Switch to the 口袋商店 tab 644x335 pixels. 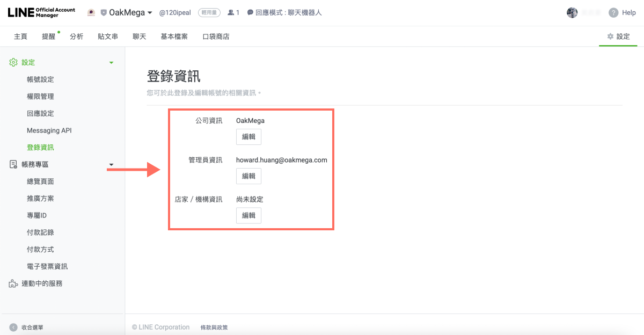[216, 36]
